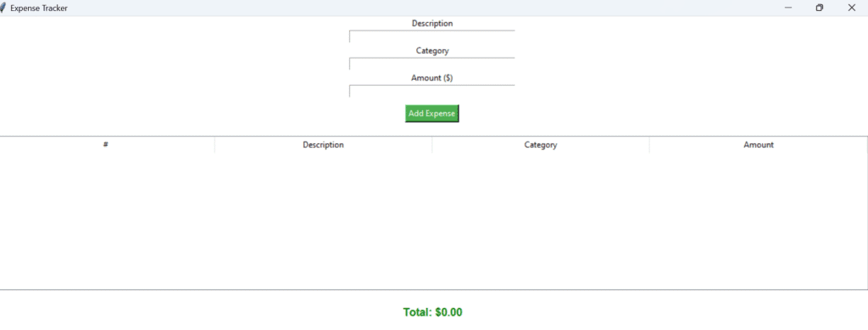The height and width of the screenshot is (330, 868).
Task: Click the Description label above first entry
Action: point(431,23)
